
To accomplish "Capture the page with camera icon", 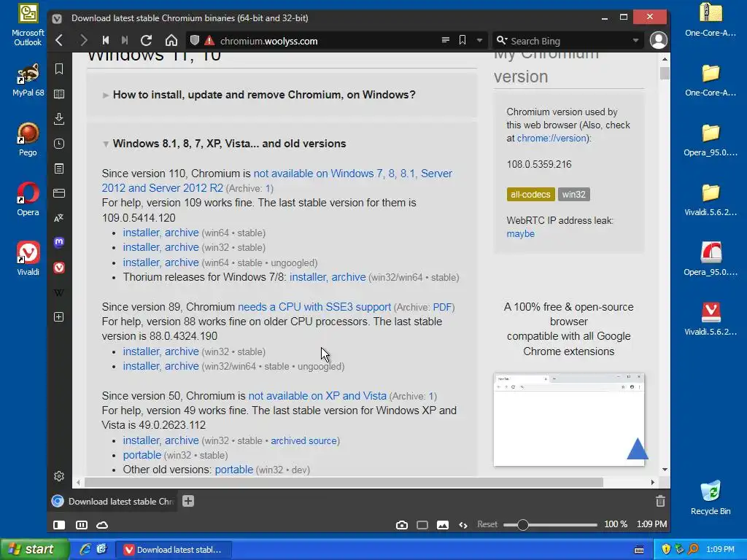I will (x=402, y=525).
